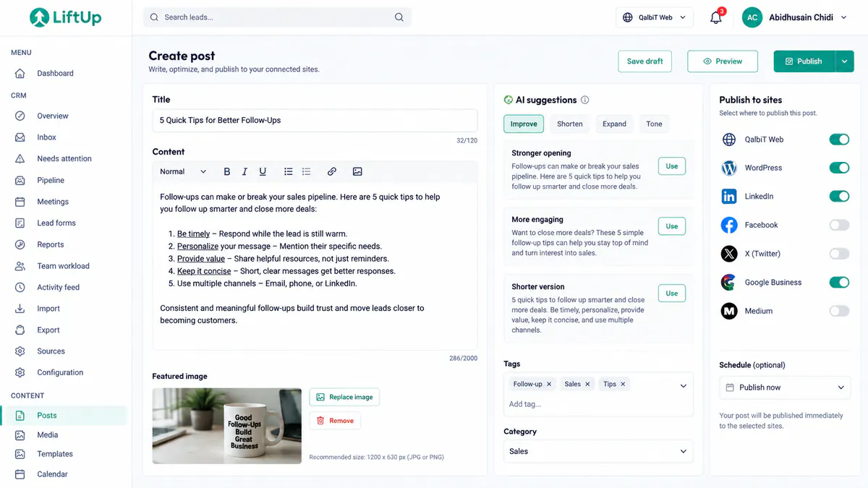
Task: Select the Improve AI tab
Action: coord(524,124)
